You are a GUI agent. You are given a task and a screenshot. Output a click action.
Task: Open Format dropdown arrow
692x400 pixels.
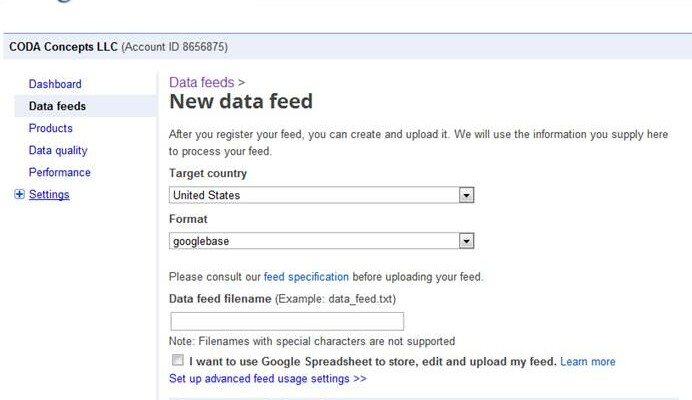tap(466, 241)
